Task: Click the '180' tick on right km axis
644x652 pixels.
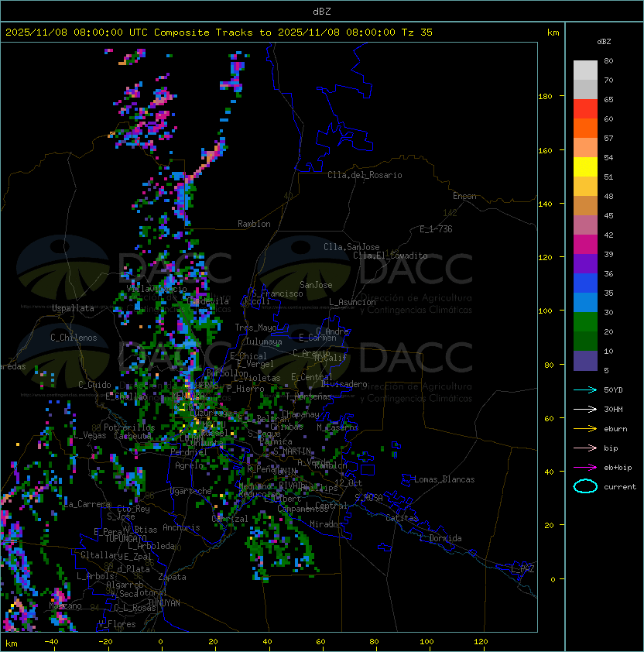Action: click(x=545, y=96)
